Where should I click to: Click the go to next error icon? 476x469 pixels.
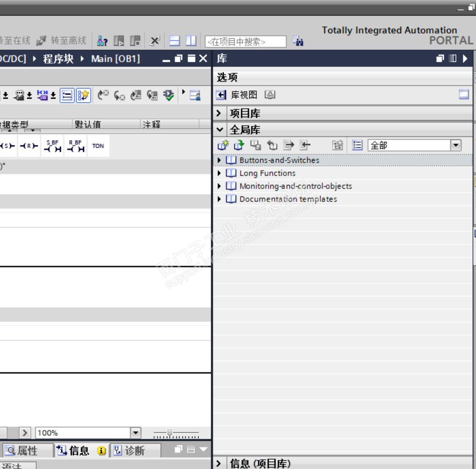pyautogui.click(x=119, y=96)
